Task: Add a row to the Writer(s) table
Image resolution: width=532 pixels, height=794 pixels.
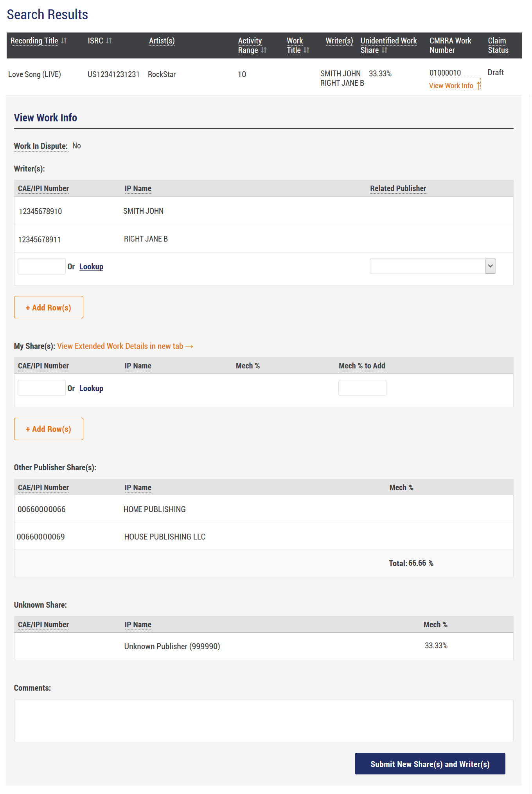Action: tap(49, 307)
